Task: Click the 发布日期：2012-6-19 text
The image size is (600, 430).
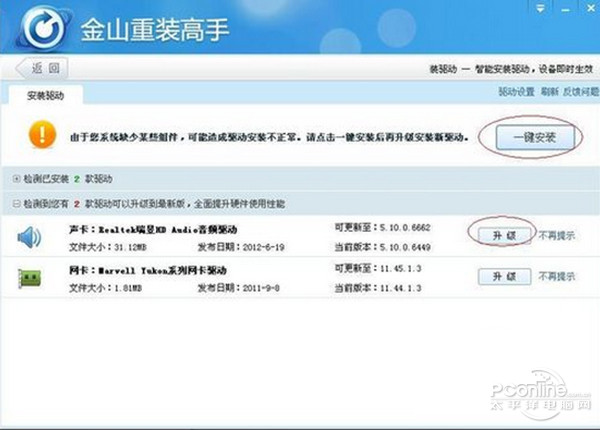Action: [x=241, y=247]
